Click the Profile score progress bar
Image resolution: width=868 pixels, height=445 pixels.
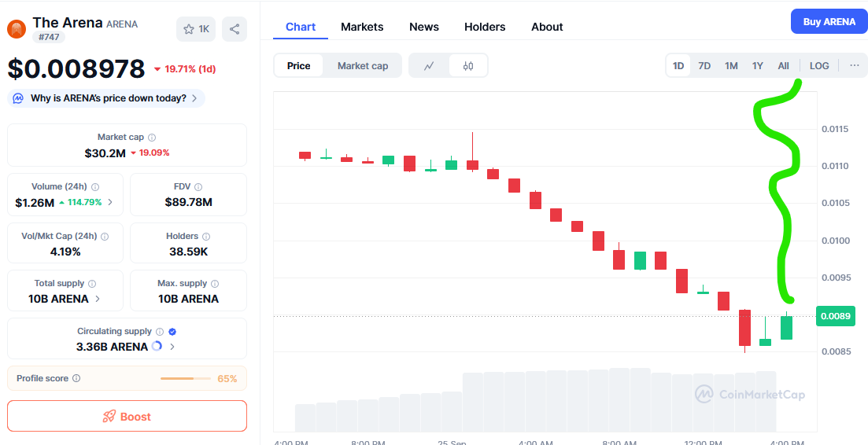(x=186, y=378)
